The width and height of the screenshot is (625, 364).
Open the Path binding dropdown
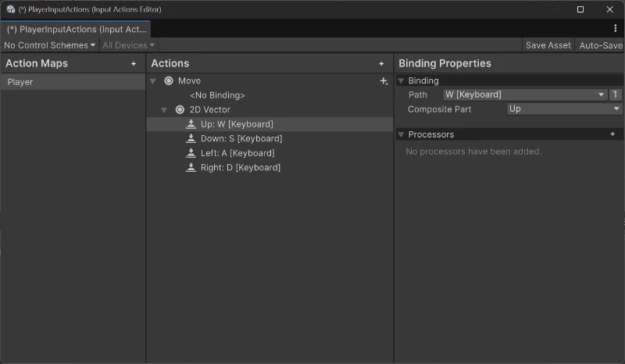(524, 95)
